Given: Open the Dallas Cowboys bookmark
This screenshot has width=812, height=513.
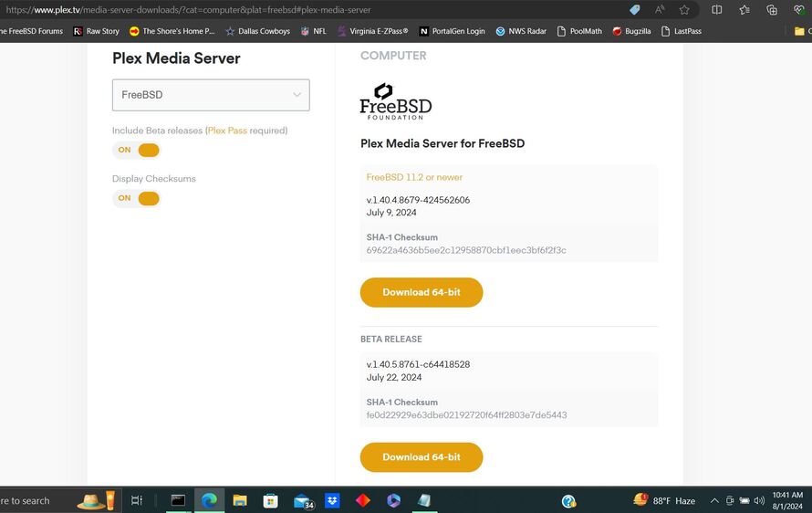Looking at the screenshot, I should click(257, 31).
